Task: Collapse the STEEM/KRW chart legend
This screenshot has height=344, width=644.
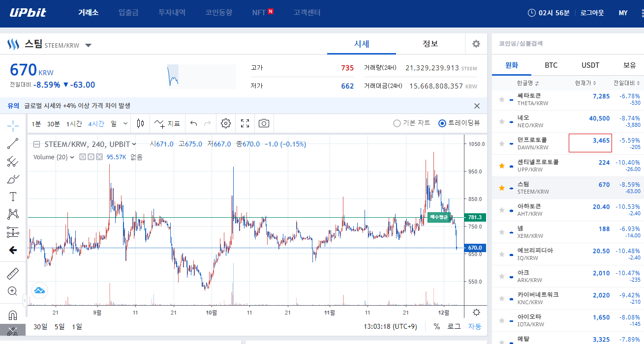Action: point(36,144)
